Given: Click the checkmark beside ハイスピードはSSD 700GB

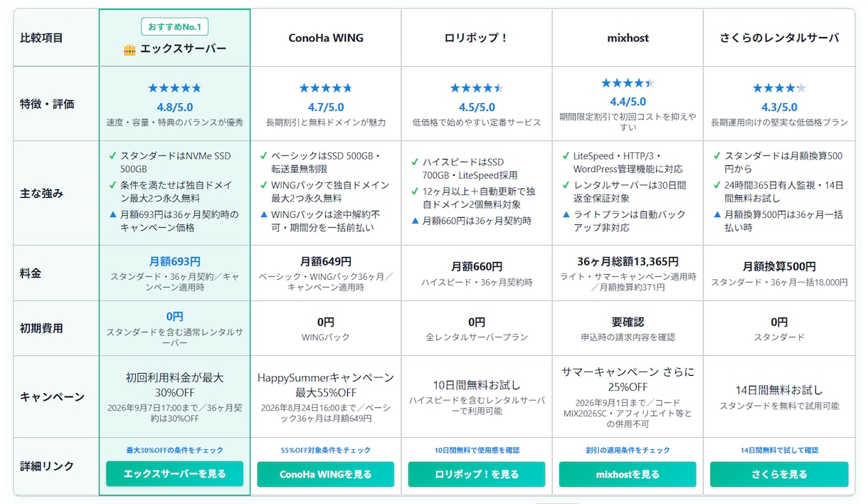Looking at the screenshot, I should point(415,162).
